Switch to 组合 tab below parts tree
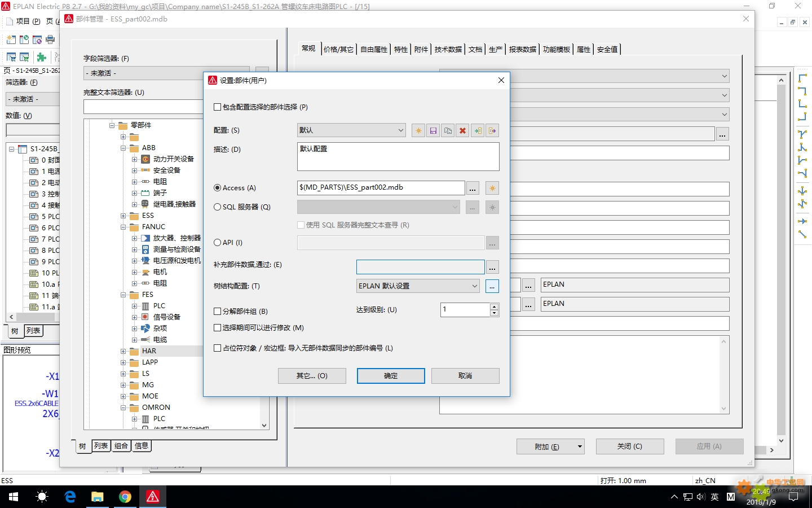This screenshot has width=812, height=508. click(x=121, y=446)
